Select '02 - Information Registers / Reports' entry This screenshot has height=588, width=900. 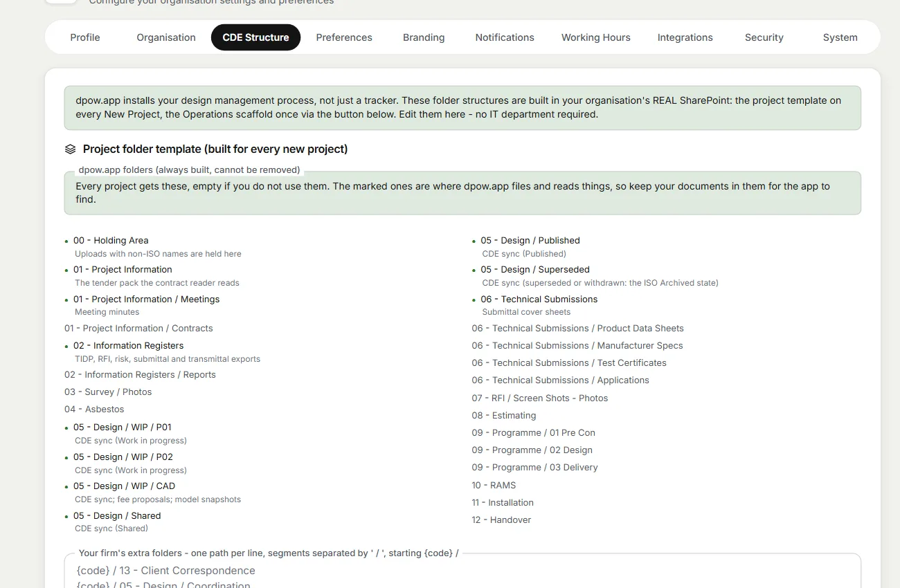point(140,375)
